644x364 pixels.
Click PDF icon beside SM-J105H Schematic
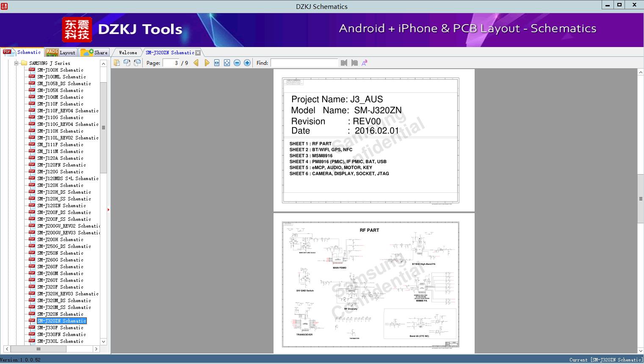[x=32, y=90]
